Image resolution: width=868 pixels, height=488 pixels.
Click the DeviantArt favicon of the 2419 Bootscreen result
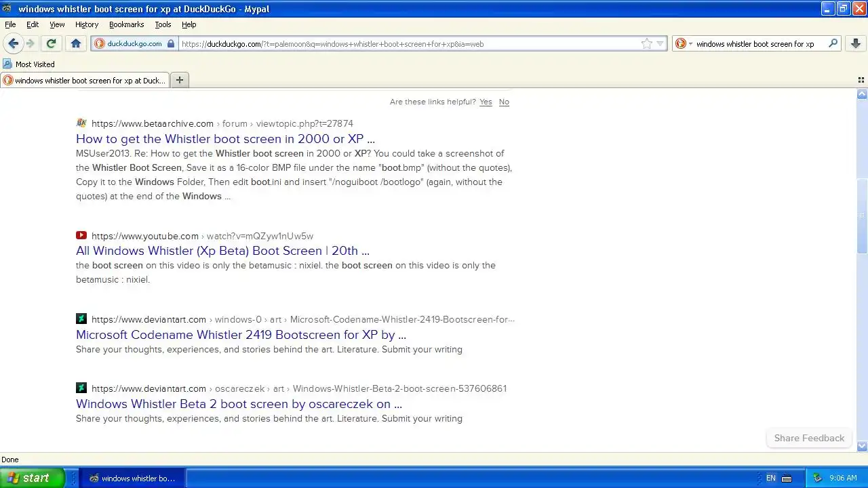pos(81,319)
